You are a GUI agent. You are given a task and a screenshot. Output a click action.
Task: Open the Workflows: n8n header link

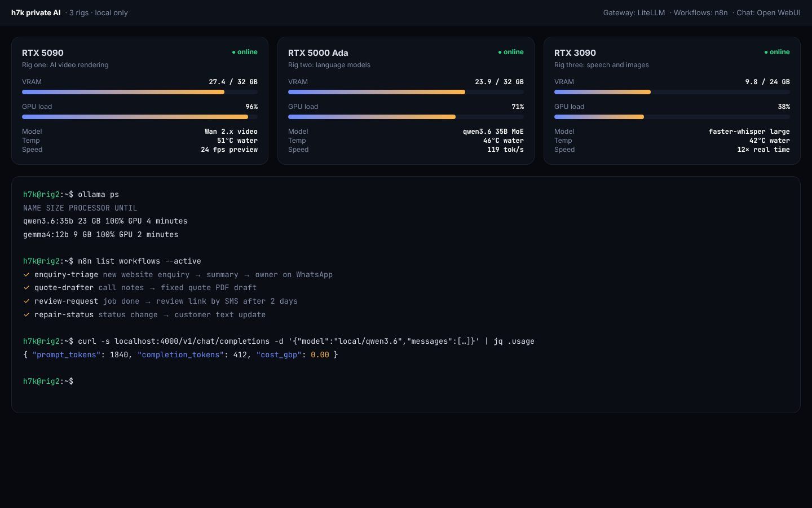(700, 12)
